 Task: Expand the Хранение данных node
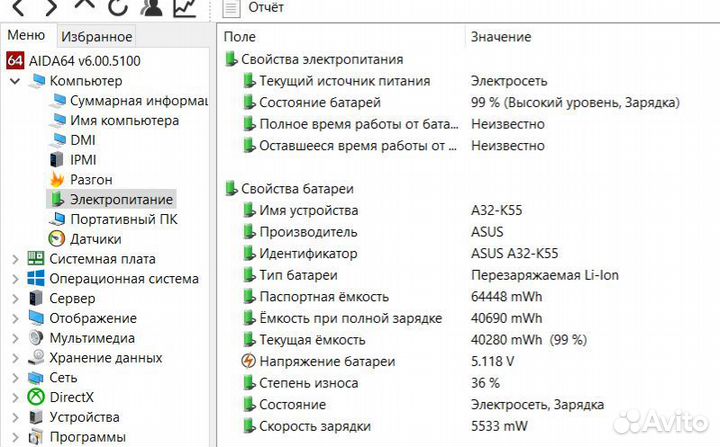(15, 358)
